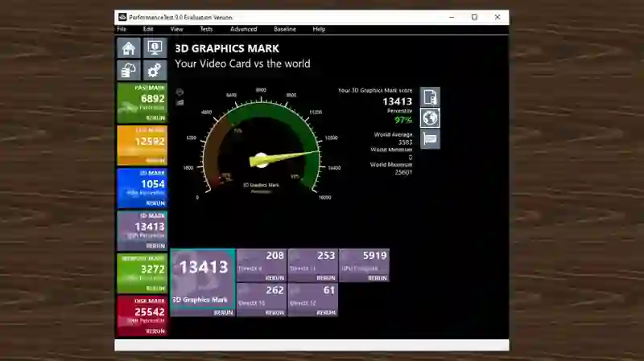This screenshot has width=644, height=361.
Task: Open the Tests menu
Action: coord(206,29)
